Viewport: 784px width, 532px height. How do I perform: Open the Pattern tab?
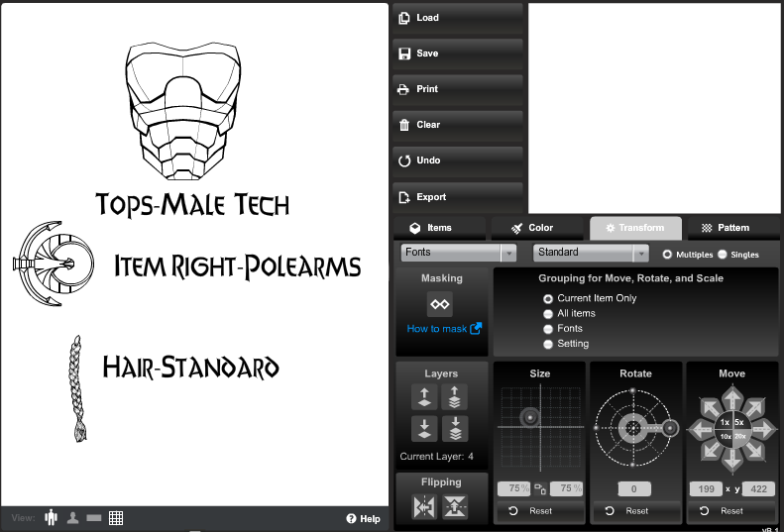pos(731,228)
